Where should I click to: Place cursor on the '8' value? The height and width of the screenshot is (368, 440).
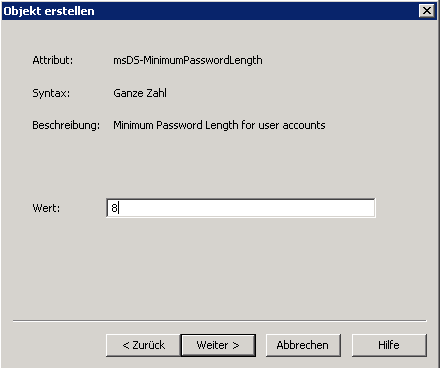point(114,208)
